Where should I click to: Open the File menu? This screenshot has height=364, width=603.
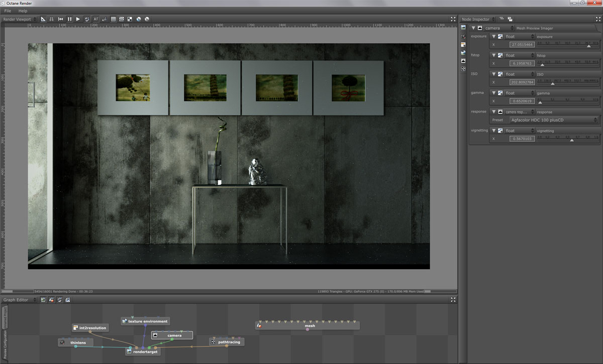[x=8, y=11]
